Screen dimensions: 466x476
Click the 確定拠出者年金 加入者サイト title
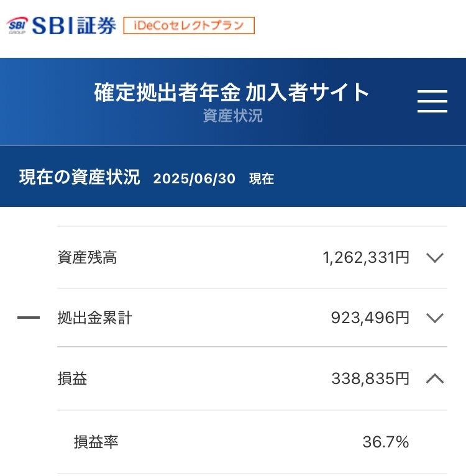pyautogui.click(x=232, y=92)
